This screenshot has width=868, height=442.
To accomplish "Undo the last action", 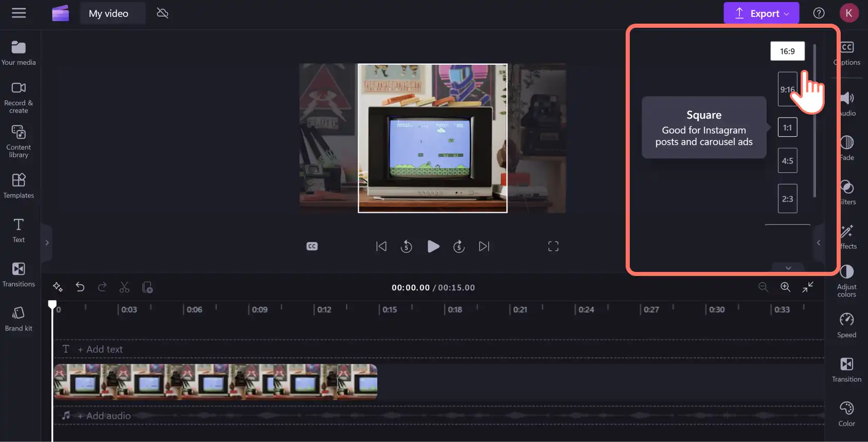I will (80, 287).
